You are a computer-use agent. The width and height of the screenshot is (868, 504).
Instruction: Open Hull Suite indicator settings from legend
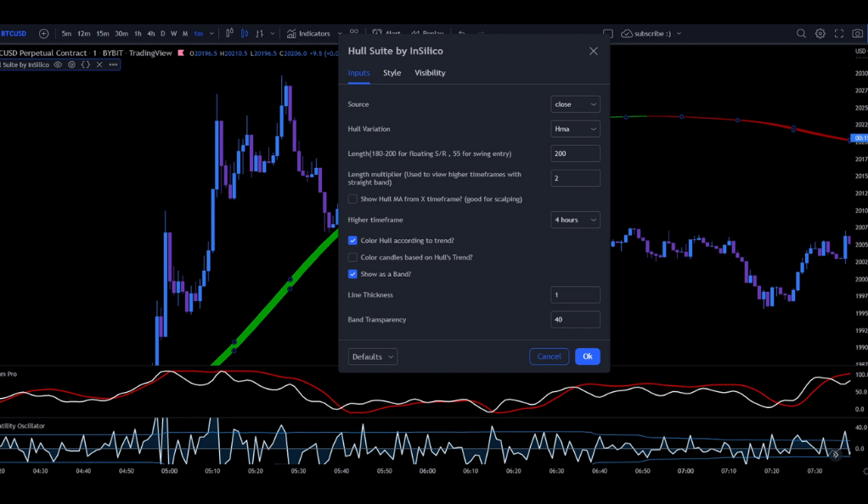(x=71, y=64)
